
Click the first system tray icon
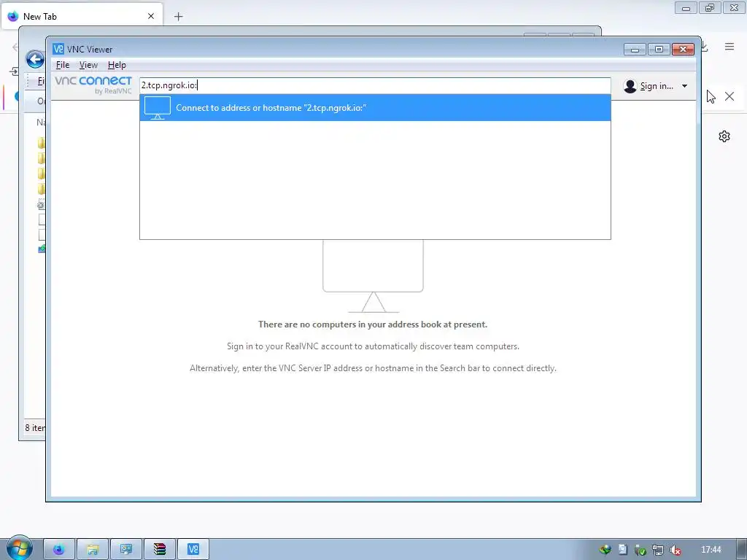(x=605, y=550)
